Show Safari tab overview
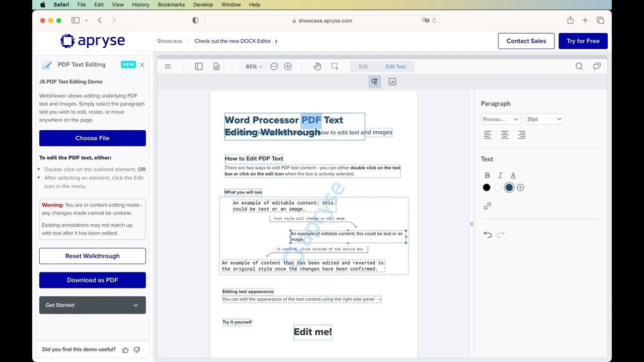This screenshot has width=644, height=362. tap(600, 20)
